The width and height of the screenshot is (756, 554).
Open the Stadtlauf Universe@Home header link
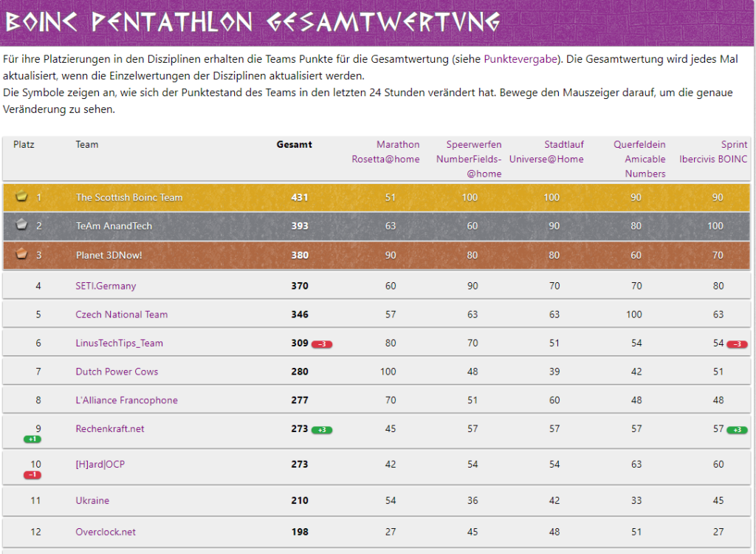[546, 151]
